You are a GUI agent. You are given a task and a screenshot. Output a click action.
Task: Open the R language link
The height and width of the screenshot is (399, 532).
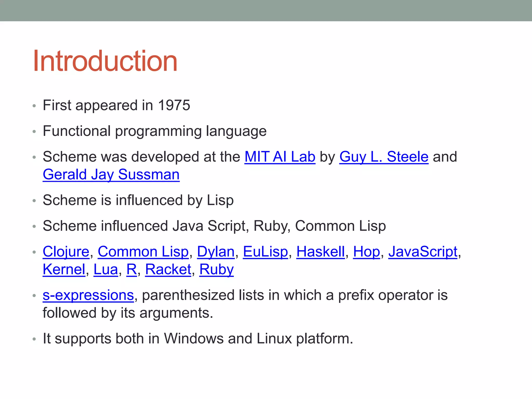(131, 269)
